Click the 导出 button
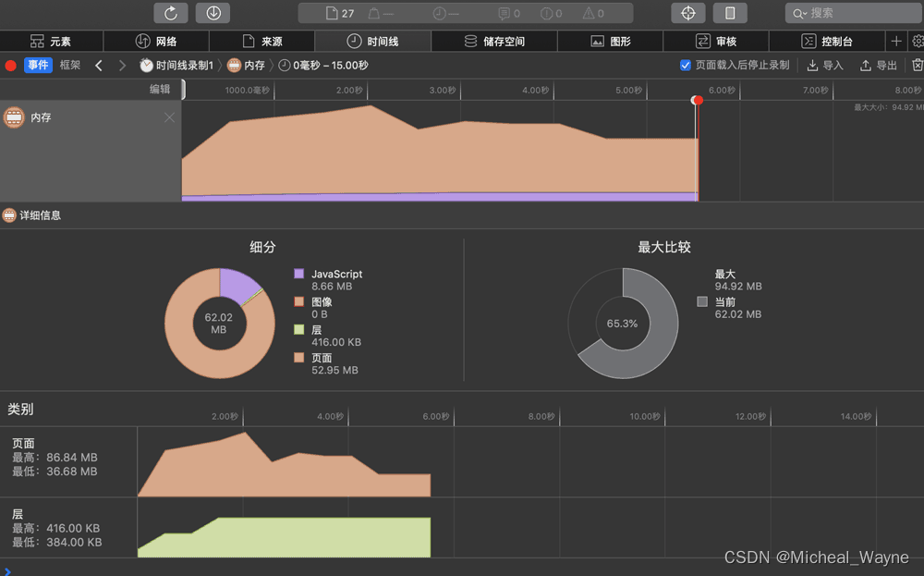This screenshot has height=576, width=924. click(x=879, y=66)
